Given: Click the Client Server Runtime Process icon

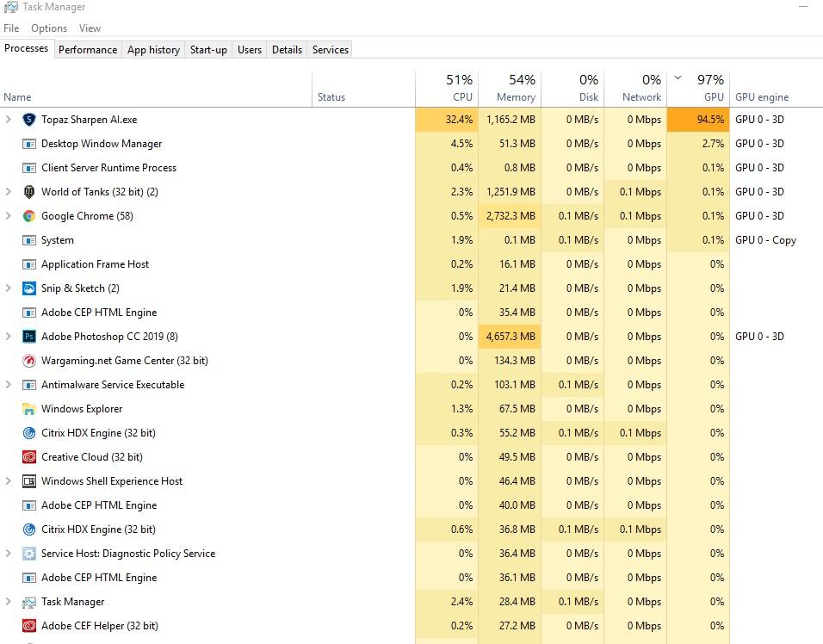Looking at the screenshot, I should click(29, 168).
